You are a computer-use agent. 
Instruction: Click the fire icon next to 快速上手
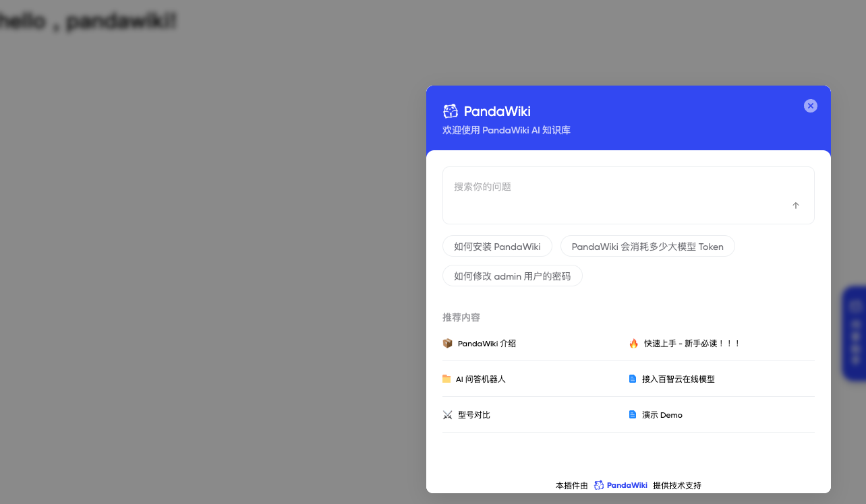point(633,343)
